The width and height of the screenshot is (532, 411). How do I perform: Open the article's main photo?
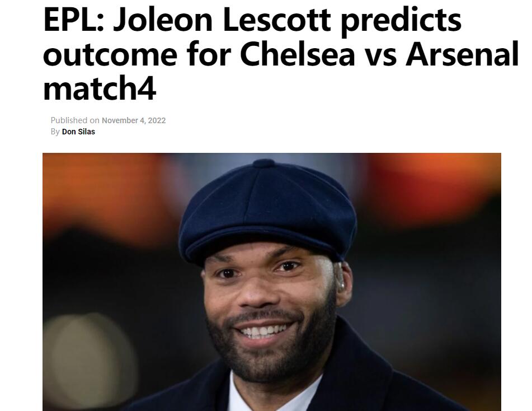271,282
